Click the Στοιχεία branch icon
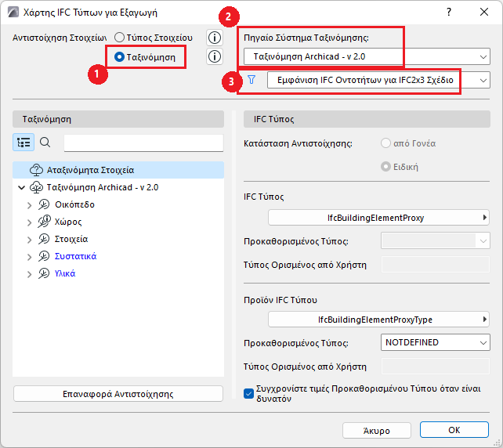 44,239
